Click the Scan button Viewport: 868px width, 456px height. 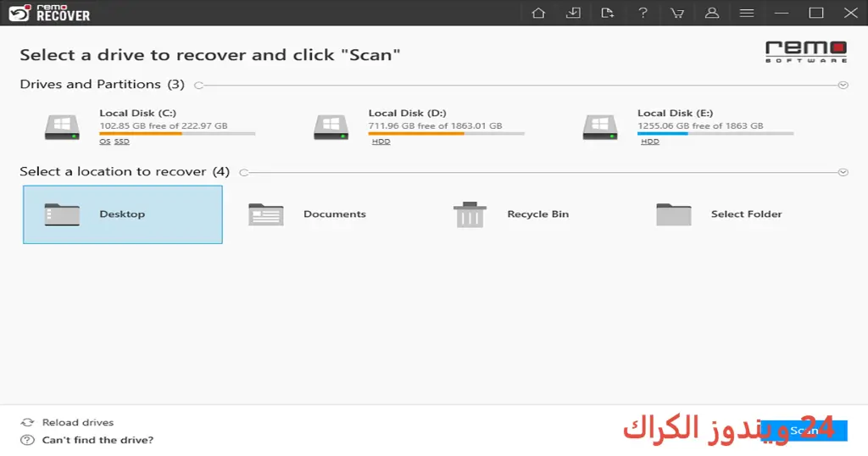coord(804,431)
